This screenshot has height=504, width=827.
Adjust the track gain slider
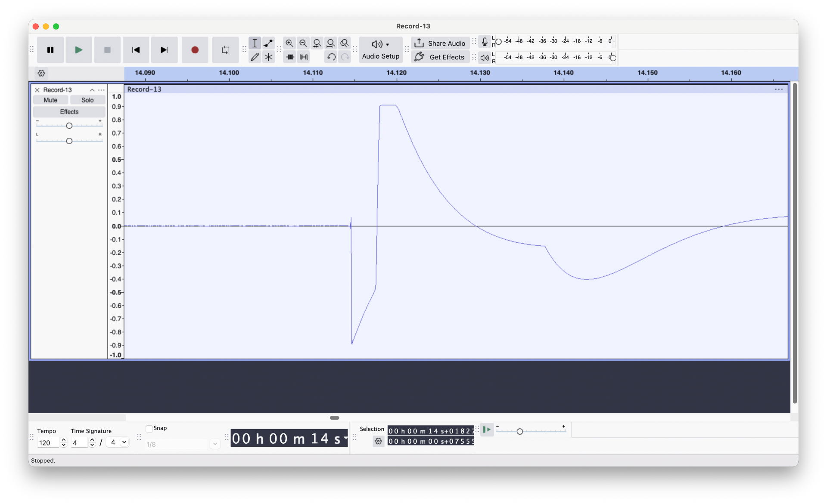[x=68, y=125]
